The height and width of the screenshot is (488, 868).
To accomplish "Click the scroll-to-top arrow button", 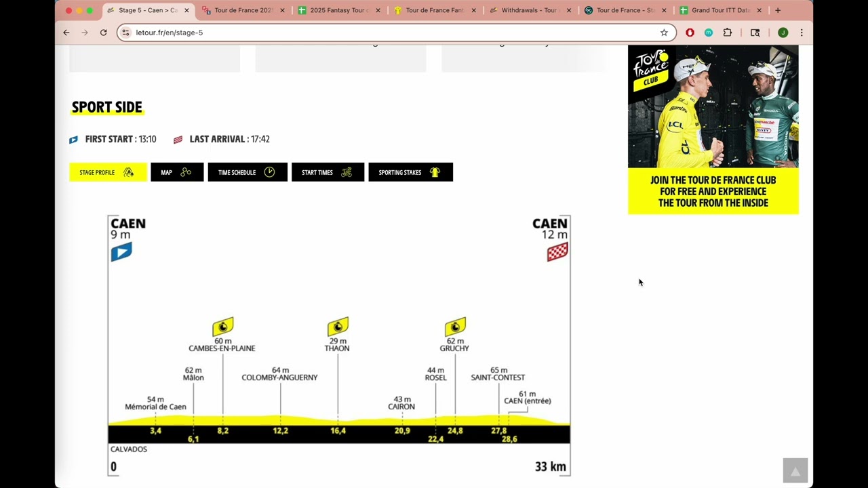I will tap(795, 470).
